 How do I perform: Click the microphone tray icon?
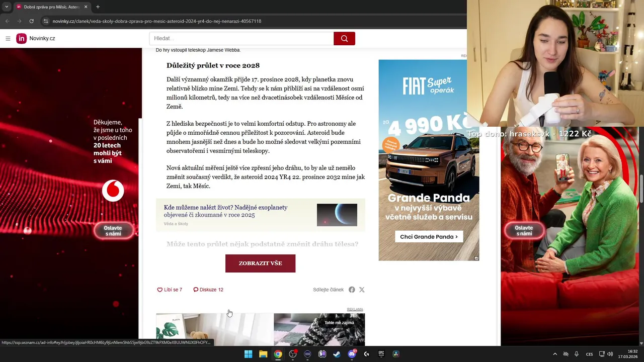pyautogui.click(x=577, y=354)
